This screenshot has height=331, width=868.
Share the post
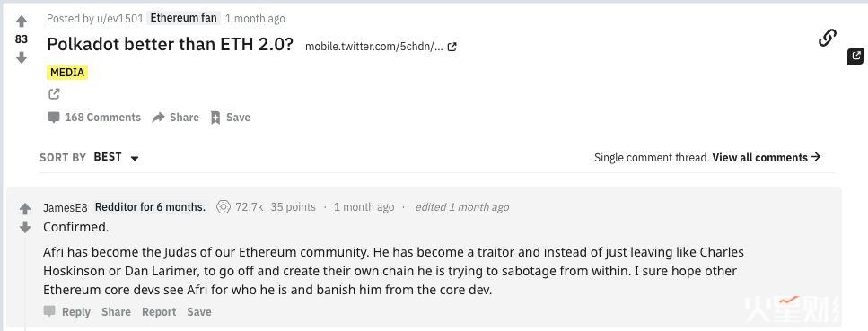coord(175,118)
